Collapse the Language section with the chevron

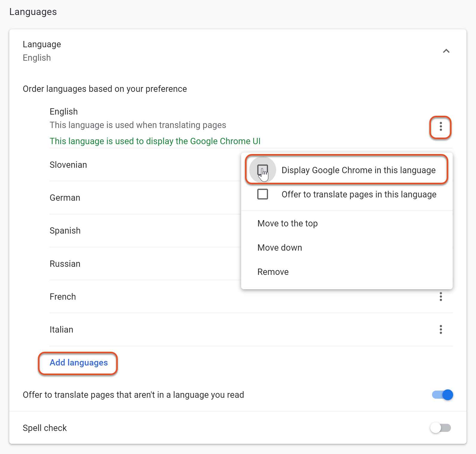446,51
